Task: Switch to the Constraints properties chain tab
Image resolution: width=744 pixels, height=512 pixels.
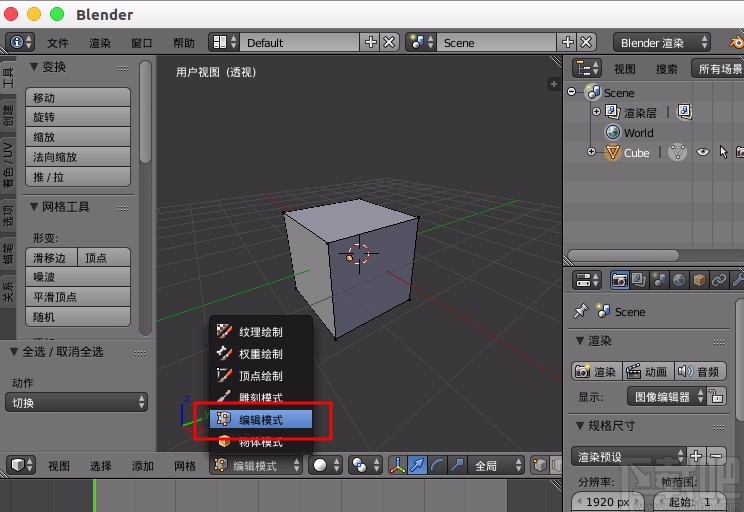Action: click(x=719, y=280)
